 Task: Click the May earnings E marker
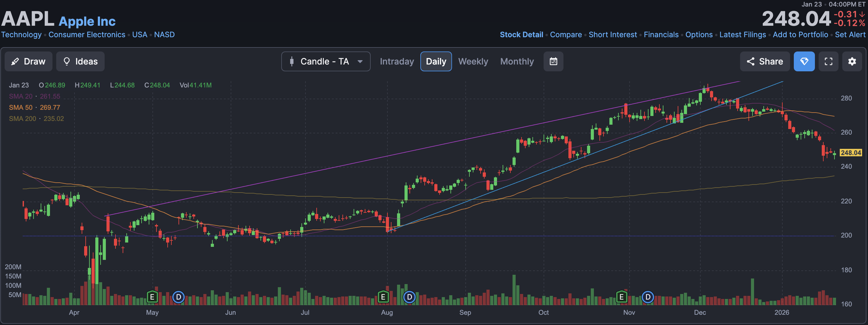tap(152, 297)
